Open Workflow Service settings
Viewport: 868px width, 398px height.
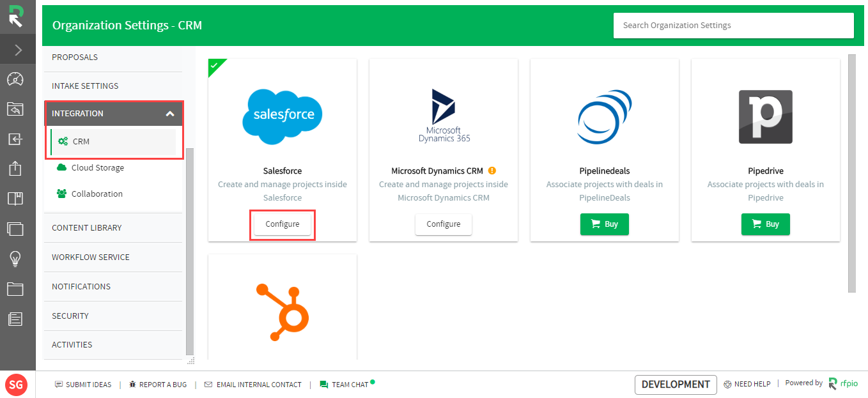coord(113,257)
